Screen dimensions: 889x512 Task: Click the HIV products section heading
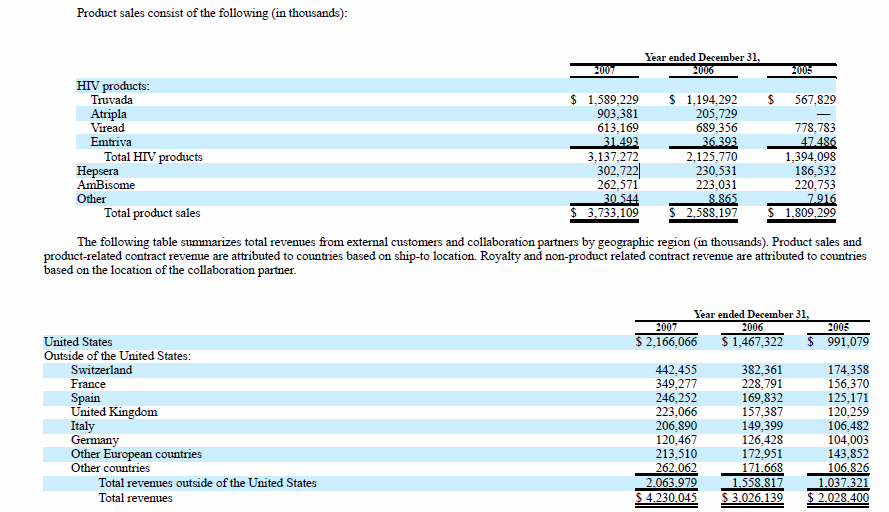tap(113, 86)
